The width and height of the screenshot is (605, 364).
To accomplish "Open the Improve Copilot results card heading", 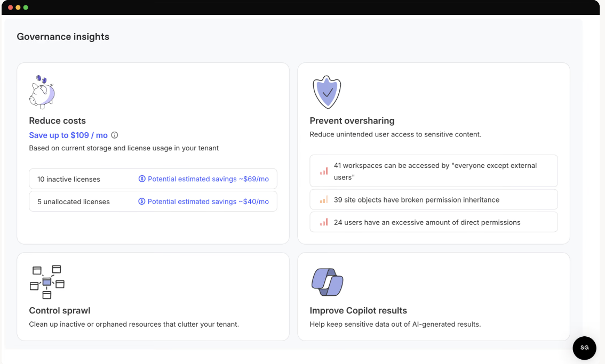I will [x=358, y=310].
